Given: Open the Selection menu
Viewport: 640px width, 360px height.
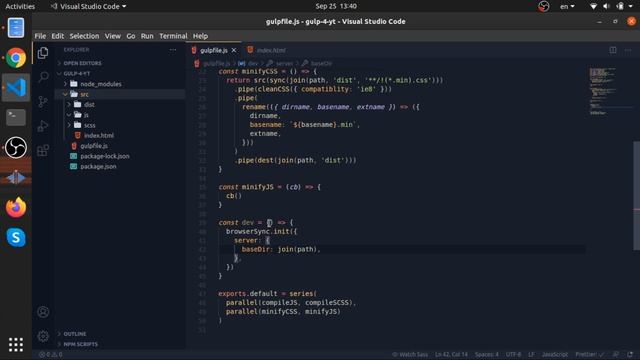Looking at the screenshot, I should tap(84, 36).
